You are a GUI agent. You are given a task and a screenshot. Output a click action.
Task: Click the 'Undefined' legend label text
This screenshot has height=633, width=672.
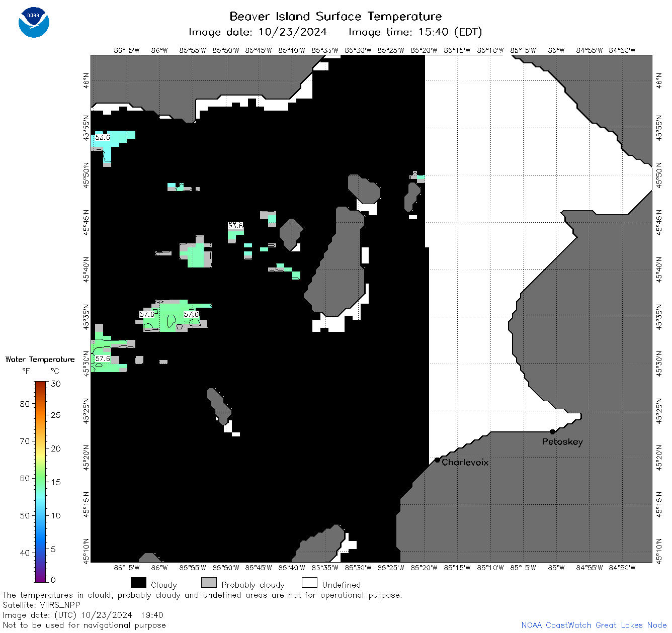[x=342, y=585]
